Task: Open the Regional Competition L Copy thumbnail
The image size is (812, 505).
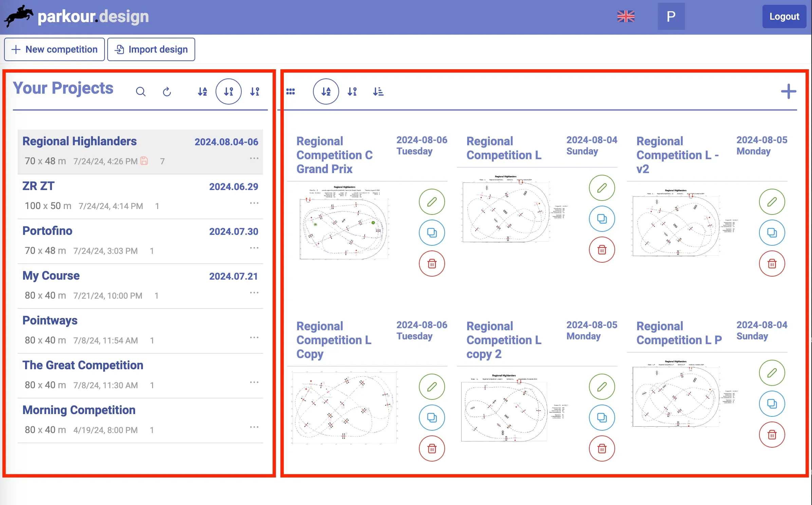Action: [x=344, y=407]
